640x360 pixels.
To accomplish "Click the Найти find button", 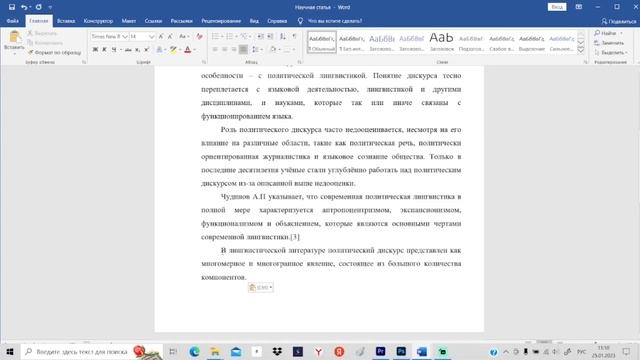I will click(606, 33).
